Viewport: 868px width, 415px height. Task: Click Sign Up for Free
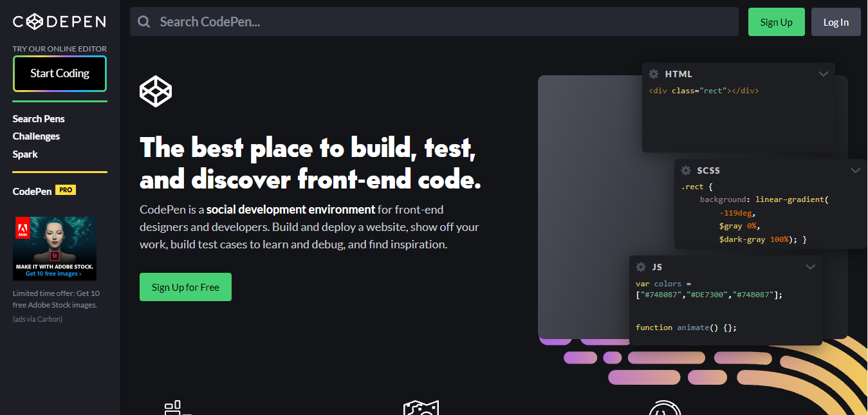(185, 287)
